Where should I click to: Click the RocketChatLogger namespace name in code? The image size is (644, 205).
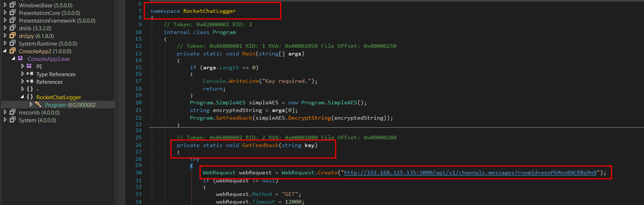[x=210, y=11]
